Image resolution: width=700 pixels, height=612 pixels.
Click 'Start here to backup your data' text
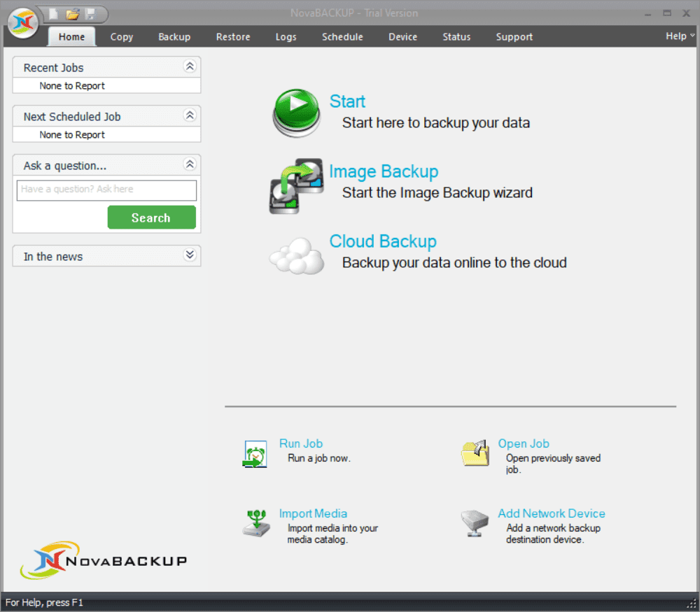pyautogui.click(x=435, y=122)
